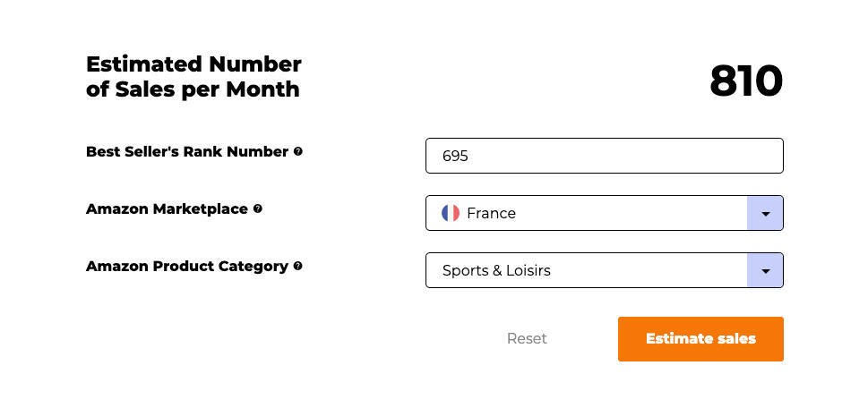Click the France flag icon
Viewport: 868px width, 408px height.
pyautogui.click(x=450, y=213)
